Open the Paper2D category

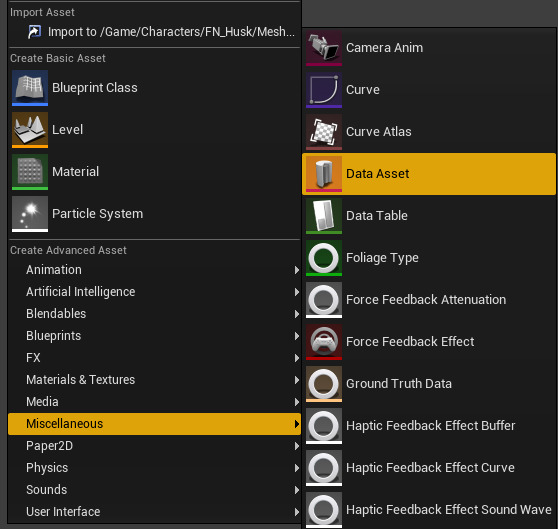click(x=154, y=446)
